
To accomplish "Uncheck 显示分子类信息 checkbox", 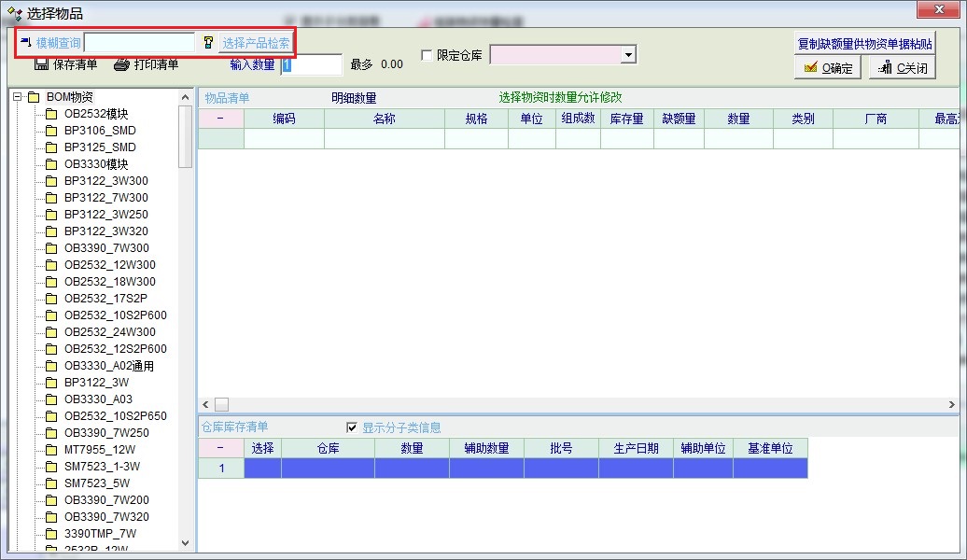I will (x=352, y=427).
